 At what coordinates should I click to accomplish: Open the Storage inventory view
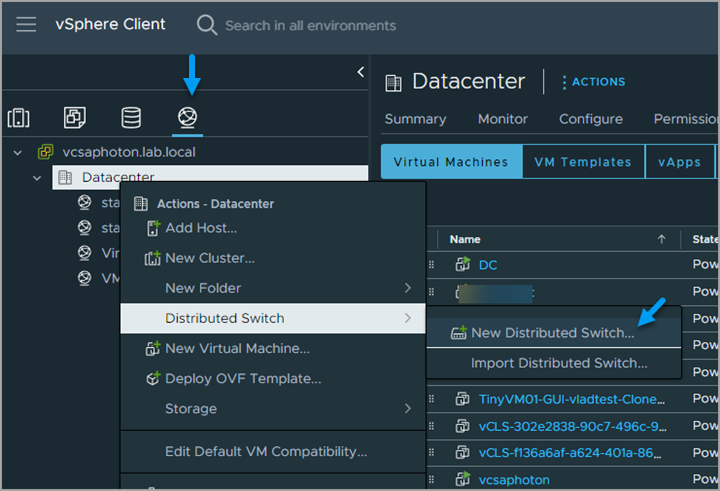point(131,118)
